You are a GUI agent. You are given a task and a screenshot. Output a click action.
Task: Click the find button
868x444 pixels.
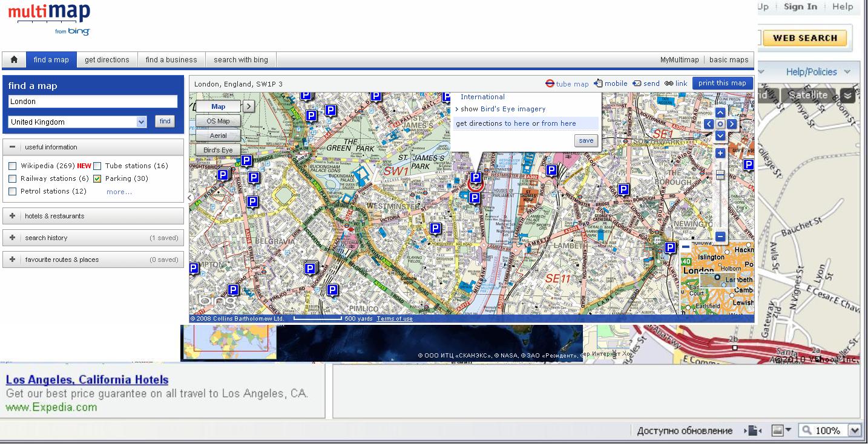point(165,121)
